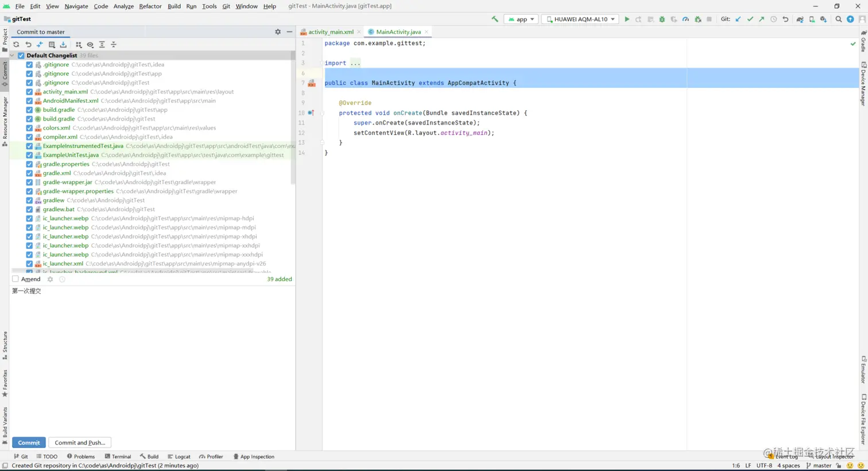Viewport: 868px width, 471px height.
Task: Click the Profile app icon in the toolbar
Action: (685, 19)
